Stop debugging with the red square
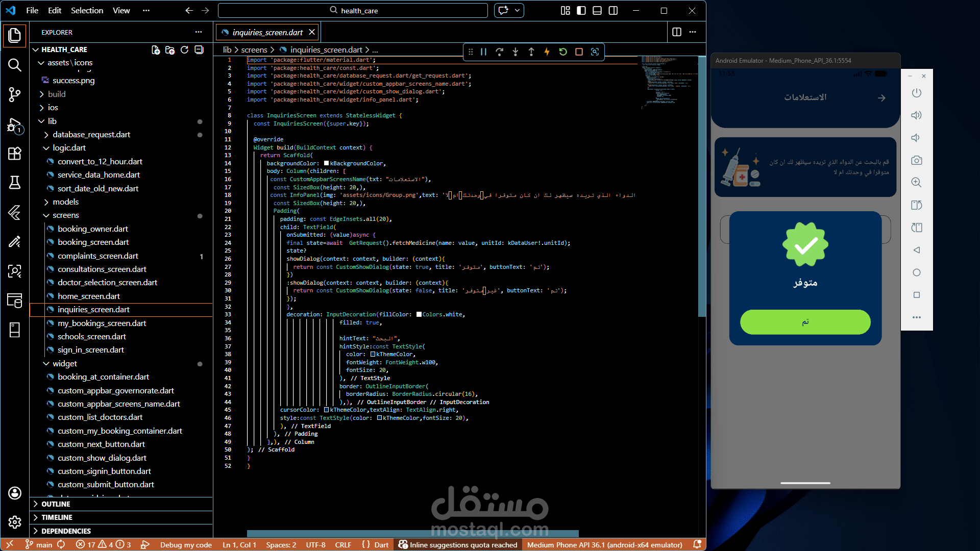This screenshot has width=980, height=551. [x=579, y=52]
